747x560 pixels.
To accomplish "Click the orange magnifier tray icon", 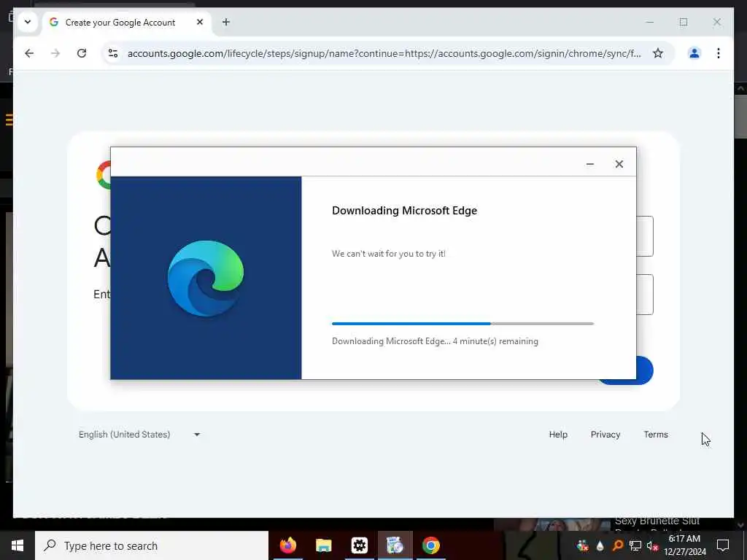I will click(617, 545).
